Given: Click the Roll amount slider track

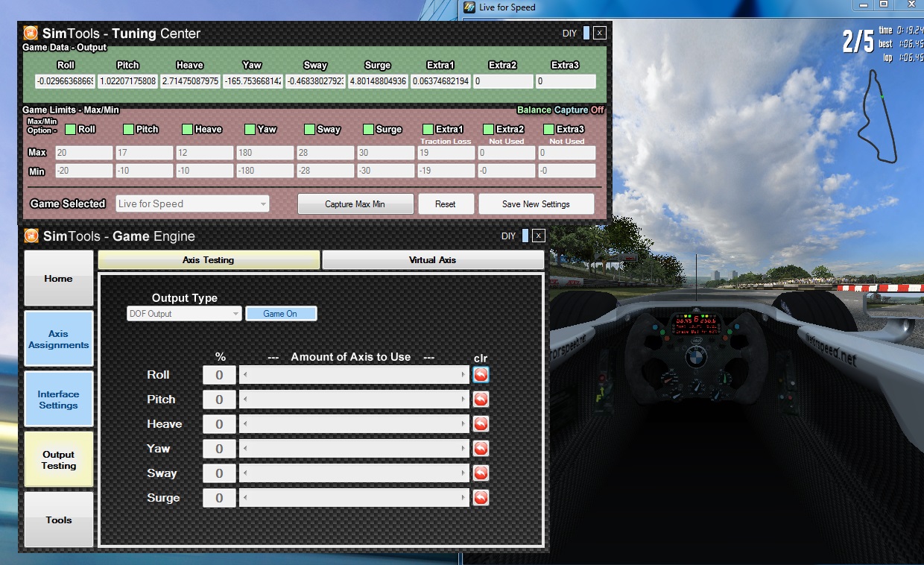Looking at the screenshot, I should coord(355,375).
